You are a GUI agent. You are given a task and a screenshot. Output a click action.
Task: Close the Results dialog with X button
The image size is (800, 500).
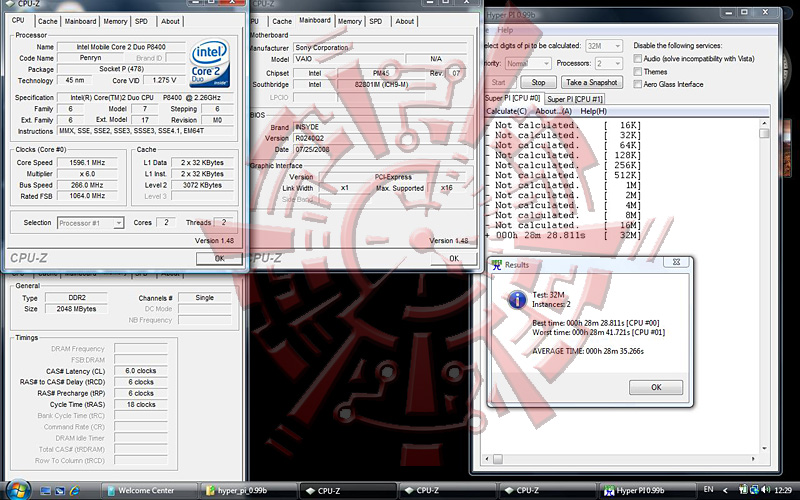[676, 262]
